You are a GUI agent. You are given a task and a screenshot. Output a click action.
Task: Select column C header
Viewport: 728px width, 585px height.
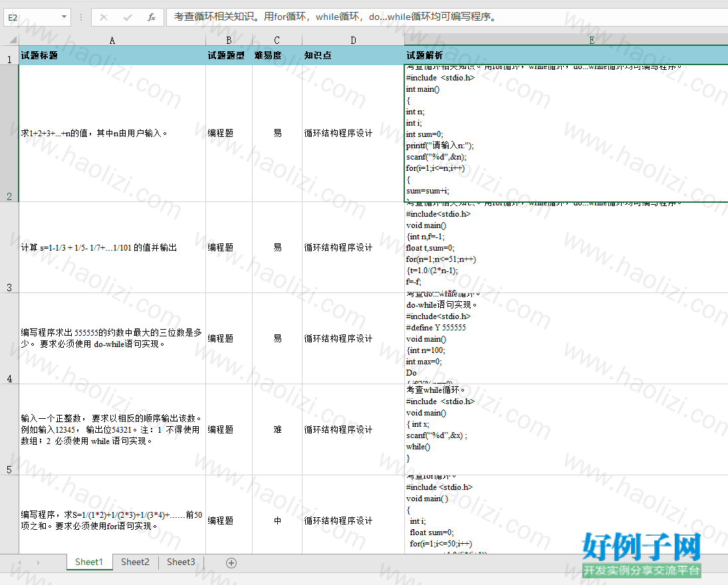(277, 40)
